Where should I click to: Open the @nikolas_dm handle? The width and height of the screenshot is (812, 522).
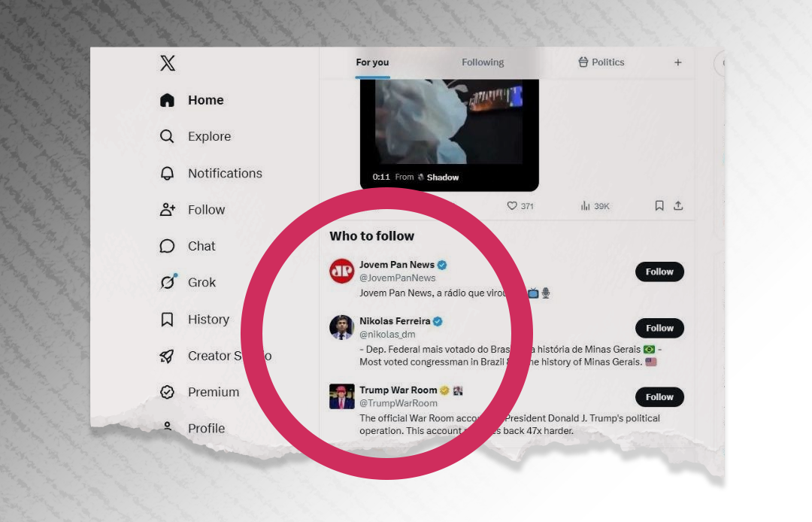387,335
